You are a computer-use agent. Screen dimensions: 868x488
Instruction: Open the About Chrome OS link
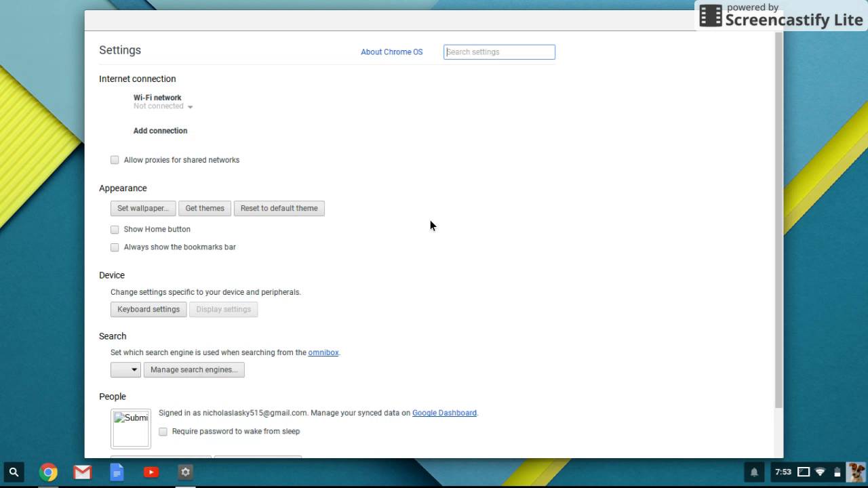coord(391,52)
